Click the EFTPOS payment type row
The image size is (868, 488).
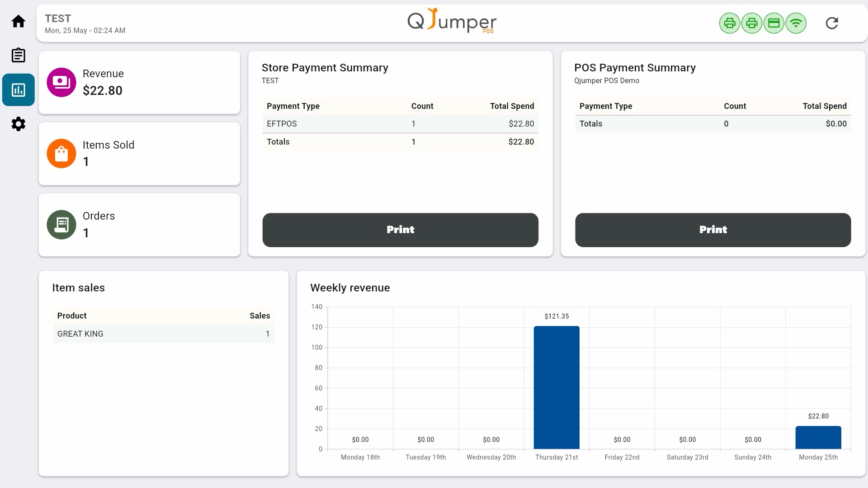pyautogui.click(x=401, y=124)
